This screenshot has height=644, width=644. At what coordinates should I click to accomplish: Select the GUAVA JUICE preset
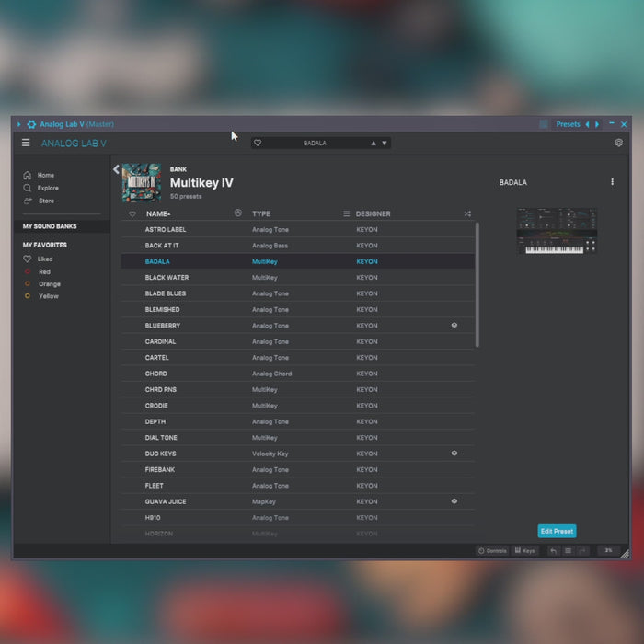coord(164,501)
